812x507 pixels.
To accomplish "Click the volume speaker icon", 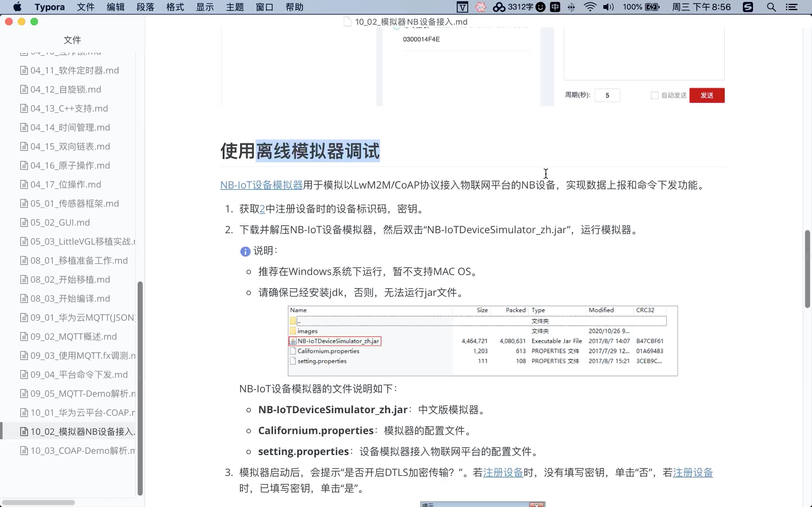I will pyautogui.click(x=608, y=7).
